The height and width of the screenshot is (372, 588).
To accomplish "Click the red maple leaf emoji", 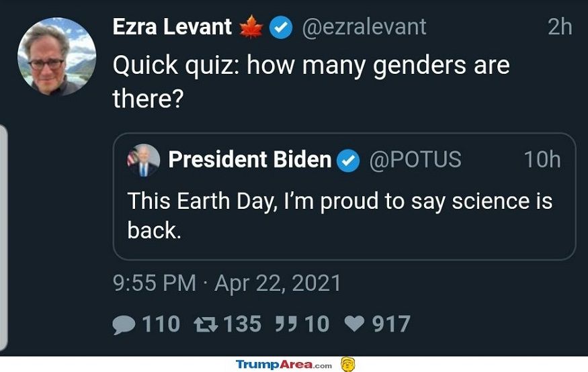I will pyautogui.click(x=251, y=28).
